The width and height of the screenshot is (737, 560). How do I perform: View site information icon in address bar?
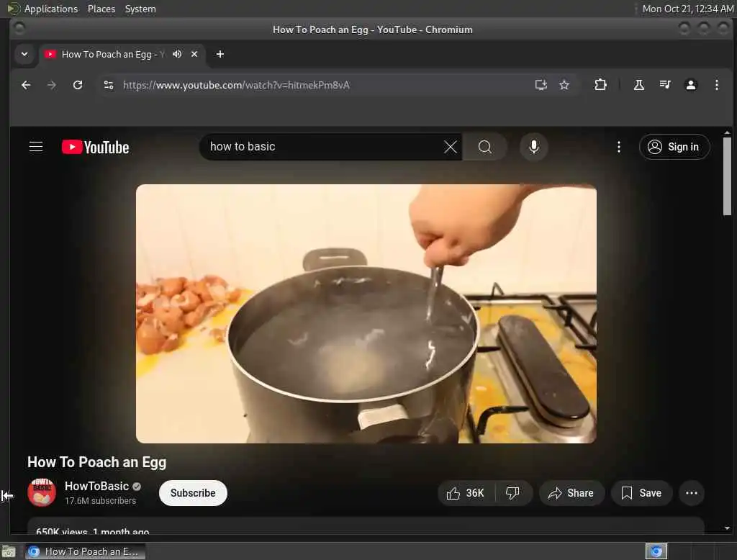109,85
